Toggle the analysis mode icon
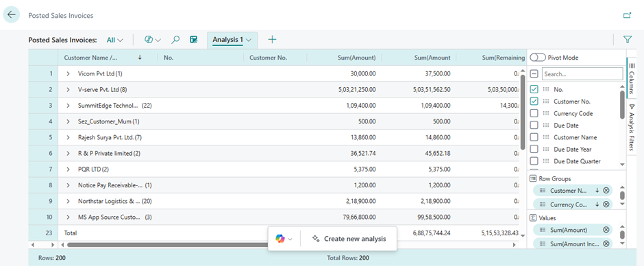 coord(193,40)
